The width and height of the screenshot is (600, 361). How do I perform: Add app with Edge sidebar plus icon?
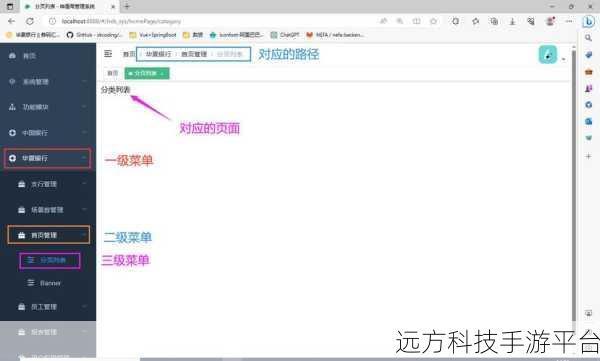pyautogui.click(x=589, y=156)
